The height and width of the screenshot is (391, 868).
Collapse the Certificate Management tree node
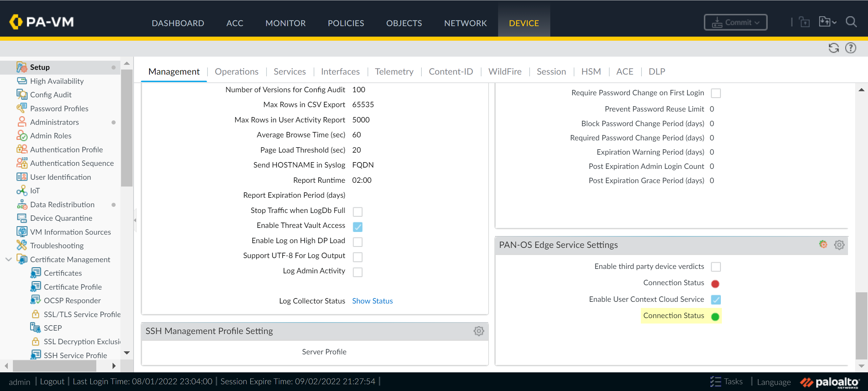[x=9, y=259]
